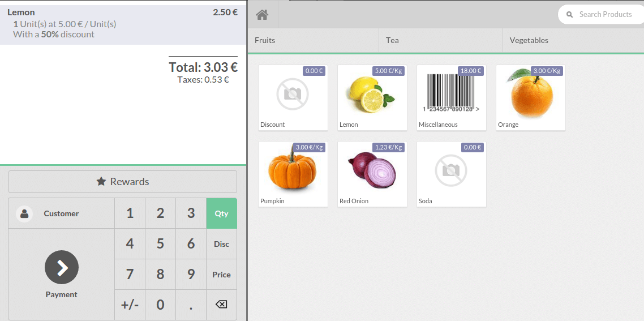Activate Qty mode on numpad
The image size is (644, 321).
pos(221,213)
